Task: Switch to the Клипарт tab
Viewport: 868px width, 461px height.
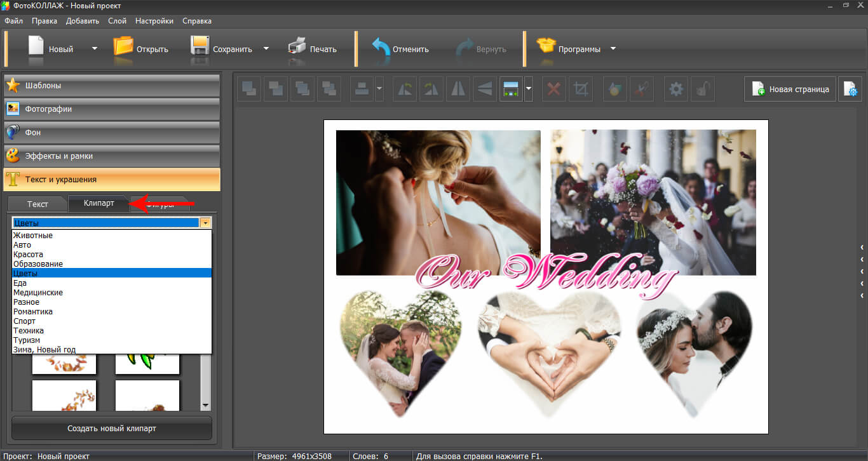Action: 98,203
